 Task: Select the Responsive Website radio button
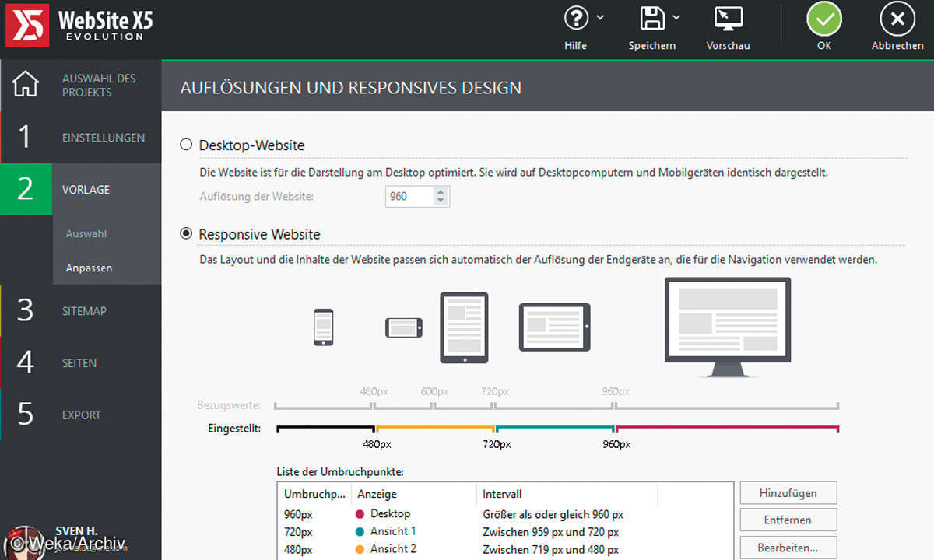(x=186, y=233)
